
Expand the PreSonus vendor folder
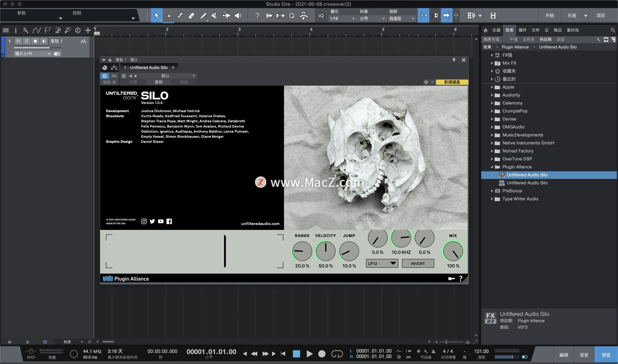(x=492, y=191)
